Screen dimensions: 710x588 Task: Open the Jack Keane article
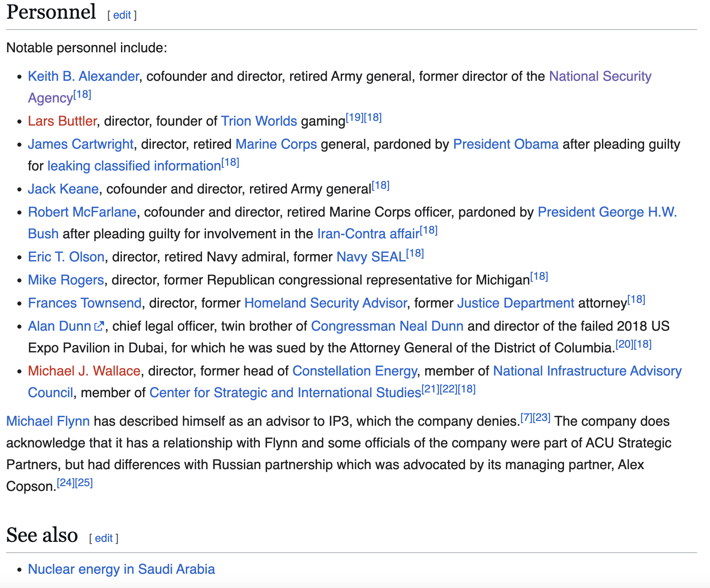(x=63, y=189)
